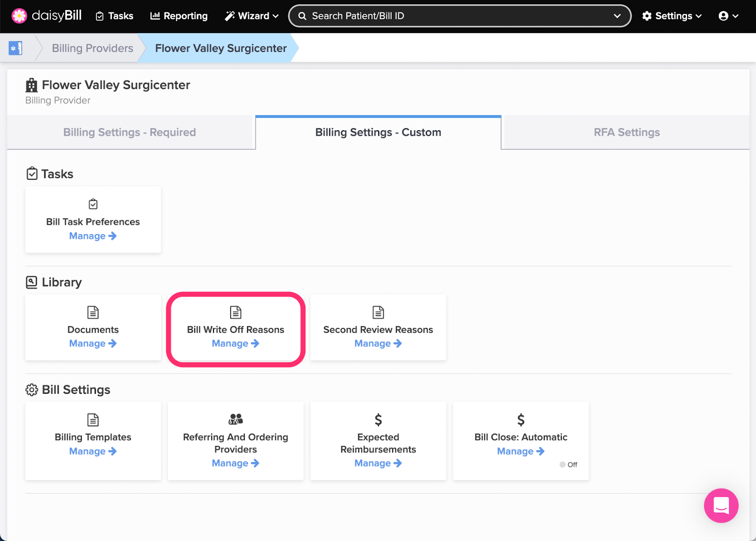Manage Billing Templates
756x541 pixels.
(93, 451)
